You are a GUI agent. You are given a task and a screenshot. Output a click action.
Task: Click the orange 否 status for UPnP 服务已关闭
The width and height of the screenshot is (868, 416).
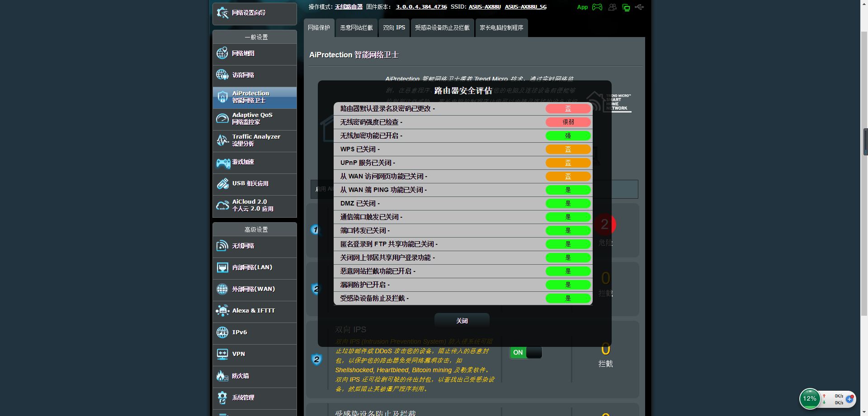click(568, 163)
